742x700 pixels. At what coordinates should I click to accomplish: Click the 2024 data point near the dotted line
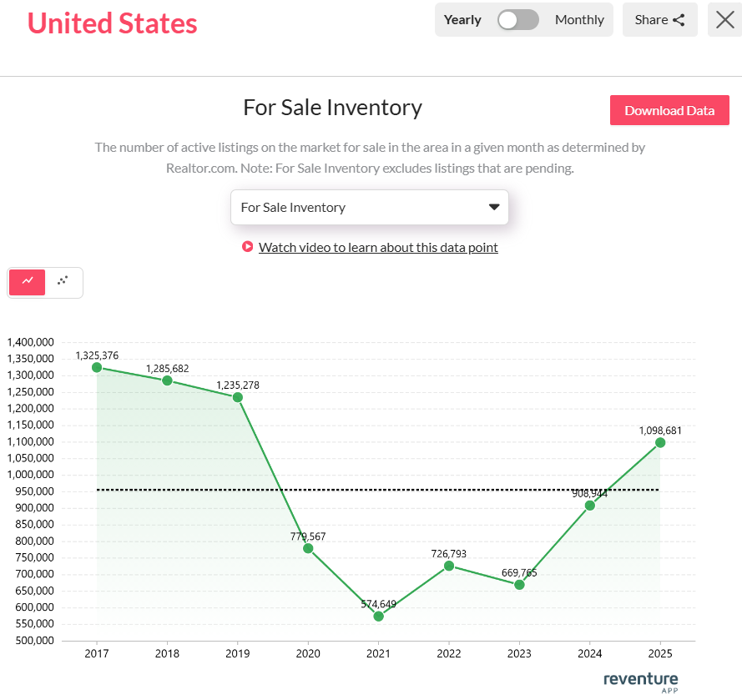pyautogui.click(x=589, y=506)
